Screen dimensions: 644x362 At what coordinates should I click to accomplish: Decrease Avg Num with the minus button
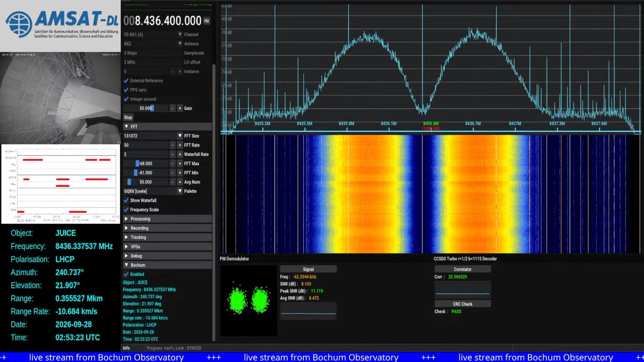coord(172,182)
